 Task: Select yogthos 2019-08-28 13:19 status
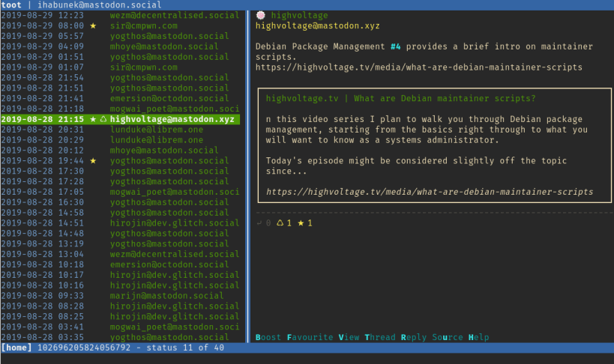click(120, 244)
